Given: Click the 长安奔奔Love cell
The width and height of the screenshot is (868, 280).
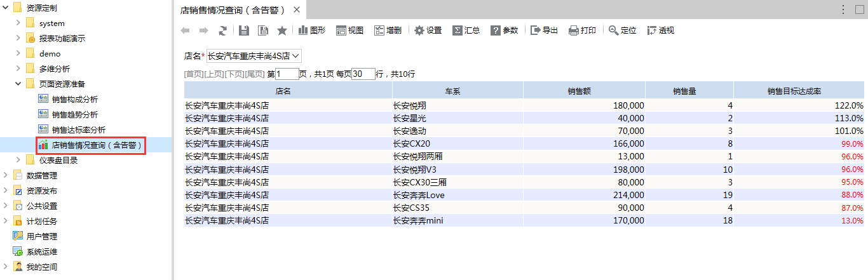Looking at the screenshot, I should 458,195.
